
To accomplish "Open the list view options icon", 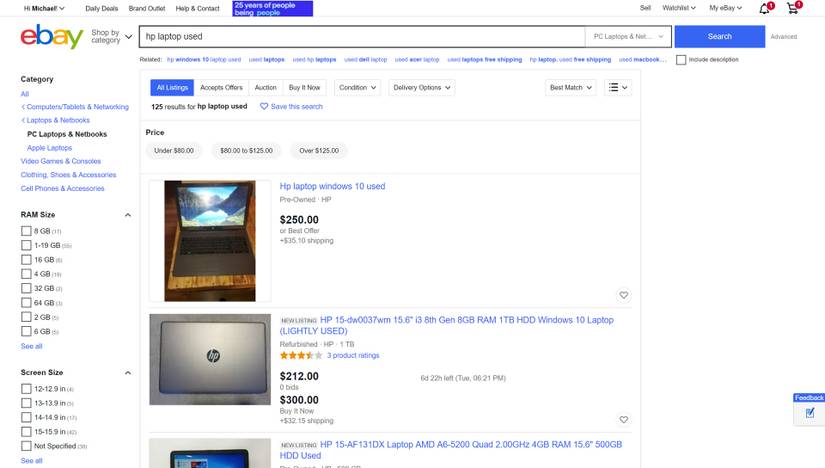I will click(618, 87).
